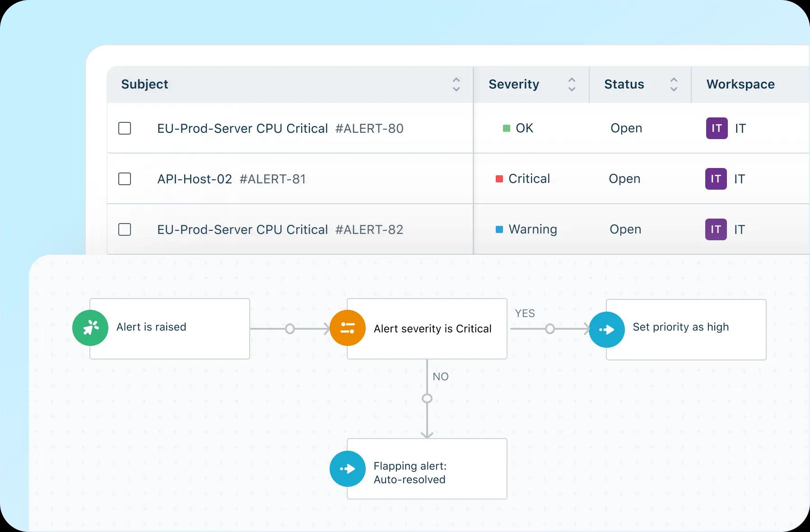The image size is (810, 532).
Task: Select the Flapping alert: Auto-resolved node
Action: coord(427,469)
